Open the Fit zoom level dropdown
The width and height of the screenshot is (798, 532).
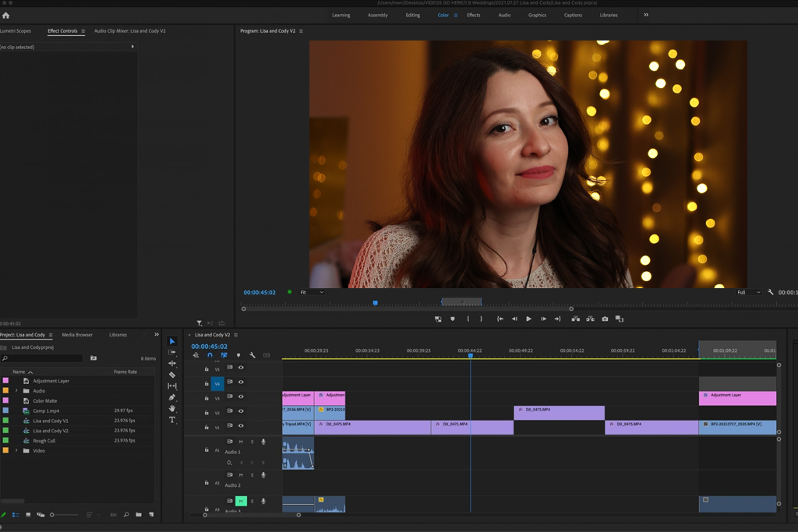pyautogui.click(x=312, y=292)
